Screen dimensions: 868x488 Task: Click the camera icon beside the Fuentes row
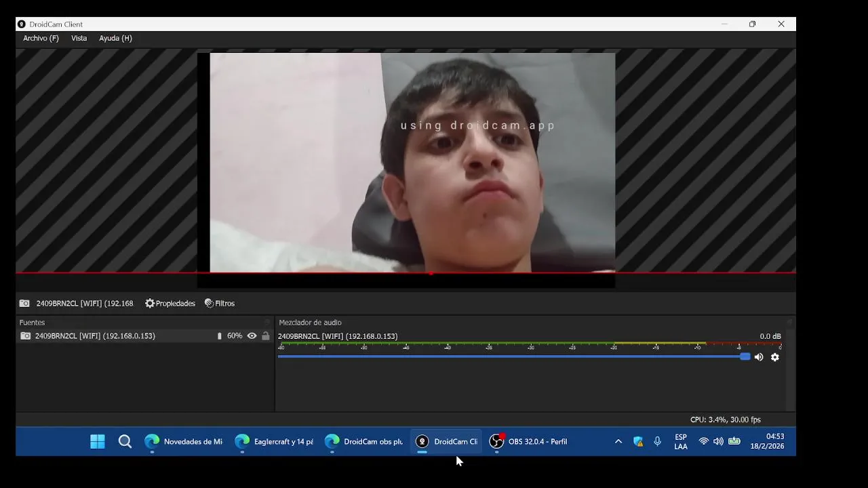click(25, 336)
